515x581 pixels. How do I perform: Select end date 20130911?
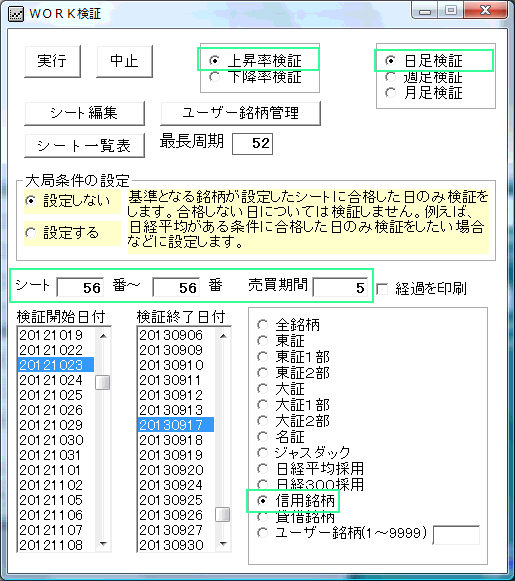(176, 380)
